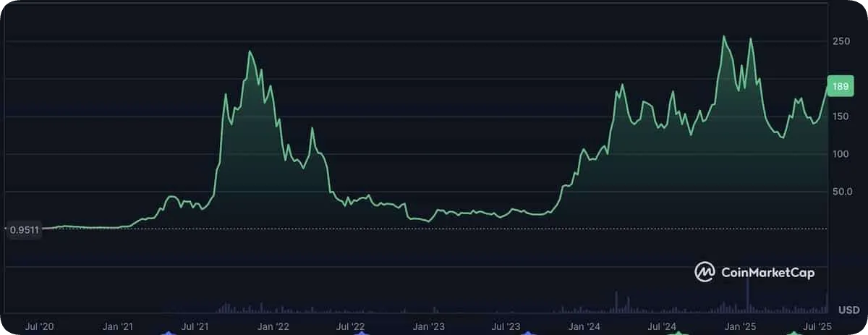Click the late 2021 price peak on chart

pos(250,52)
